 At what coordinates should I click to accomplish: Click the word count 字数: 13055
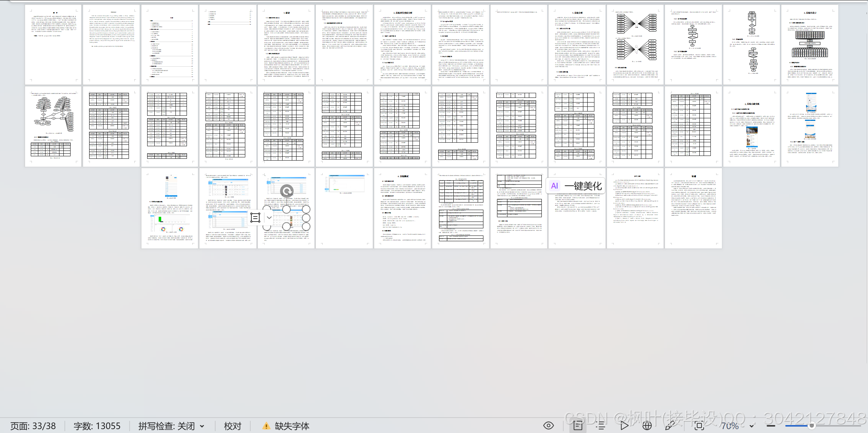click(x=97, y=426)
